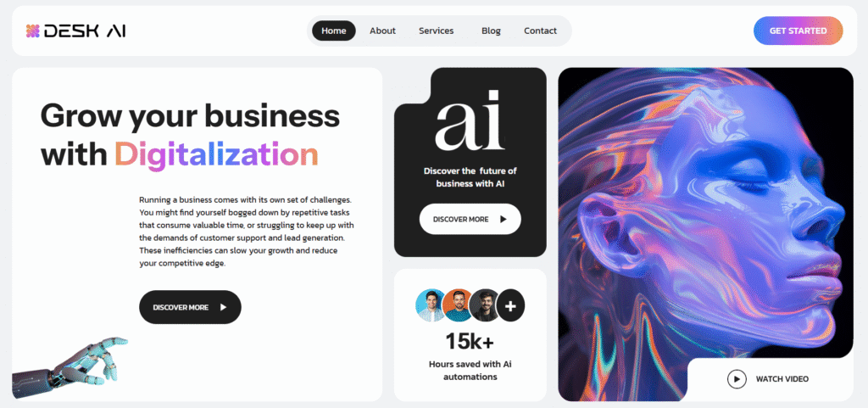Click the circular play icon beside WATCH VIDEO
The image size is (868, 408).
(737, 379)
